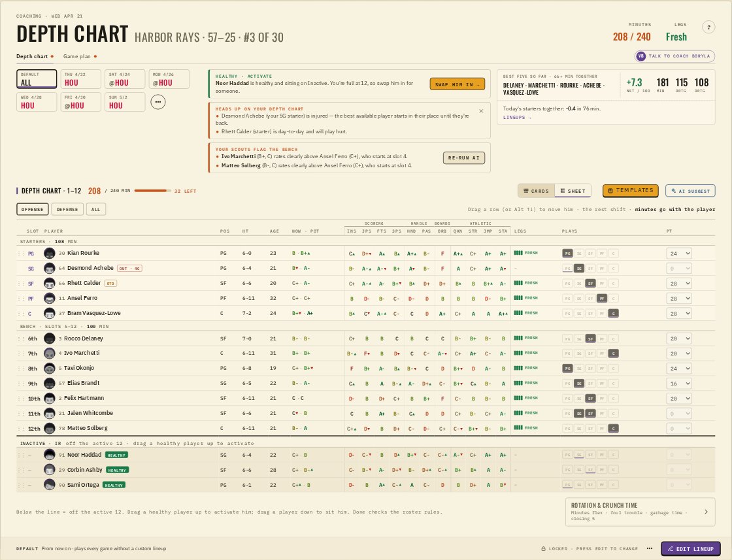Open Ansel Ferro's playing time dropdown
The width and height of the screenshot is (732, 560).
[679, 298]
